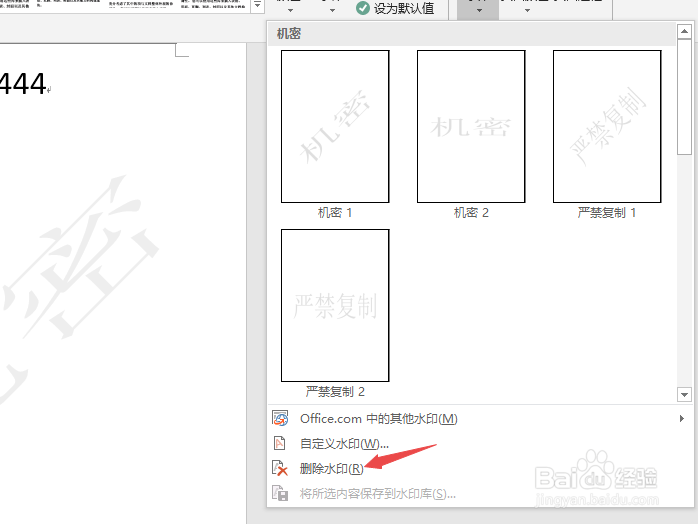This screenshot has height=524, width=698.
Task: Click 删除水印 menu entry
Action: tap(479, 468)
